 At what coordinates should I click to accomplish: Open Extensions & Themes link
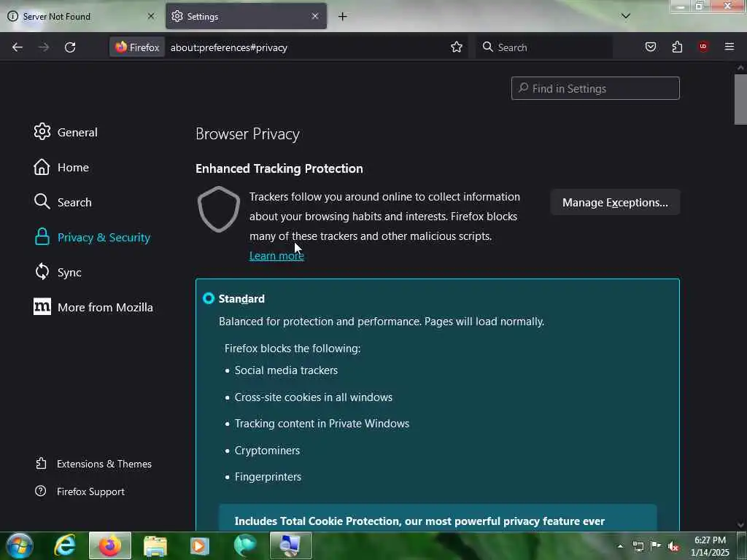click(x=94, y=464)
